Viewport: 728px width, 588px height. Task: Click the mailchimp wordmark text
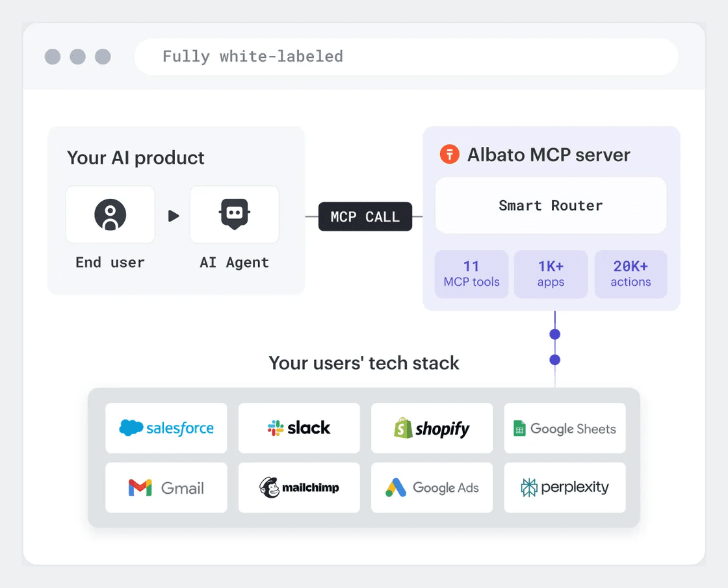(311, 488)
